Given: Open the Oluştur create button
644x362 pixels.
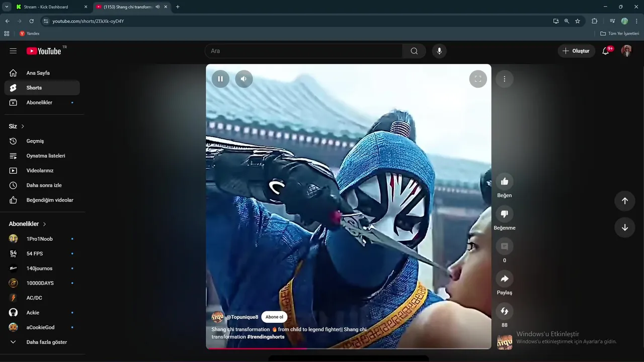Looking at the screenshot, I should pos(576,51).
